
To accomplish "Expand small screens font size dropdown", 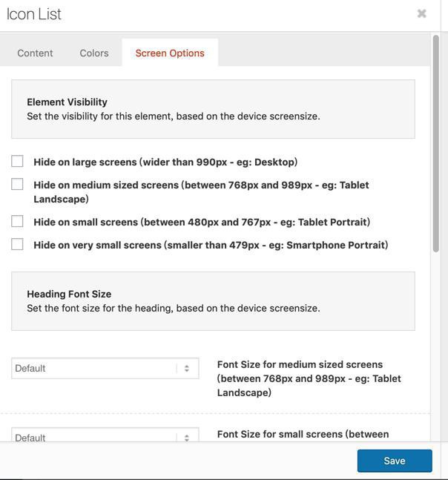I will pyautogui.click(x=96, y=437).
